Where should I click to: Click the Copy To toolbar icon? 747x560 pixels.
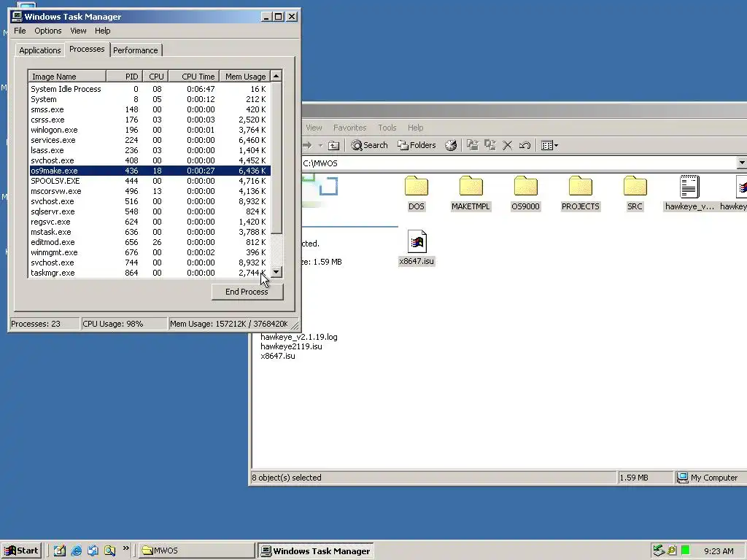pos(489,145)
